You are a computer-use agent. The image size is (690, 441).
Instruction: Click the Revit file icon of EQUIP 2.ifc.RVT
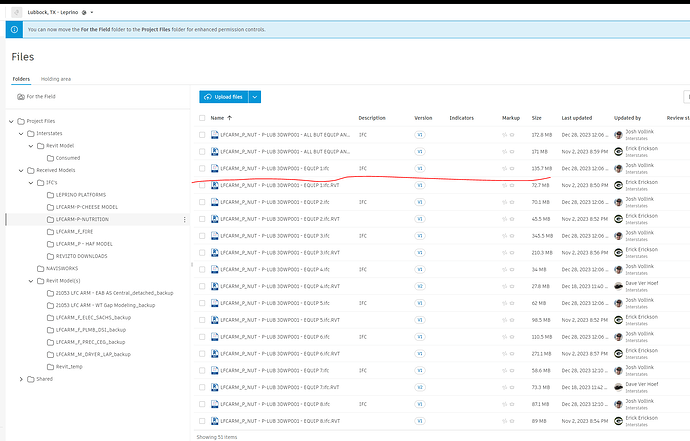tap(215, 219)
